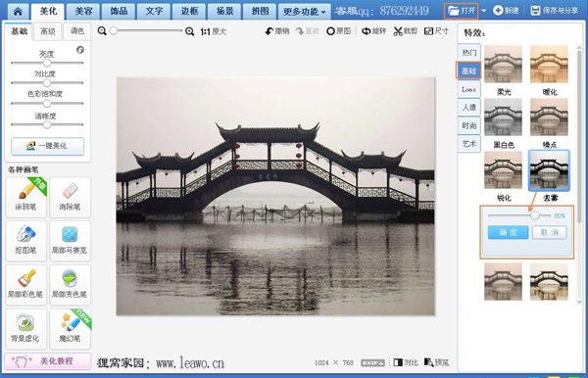
Task: Select the 人像 effects category
Action: [468, 108]
